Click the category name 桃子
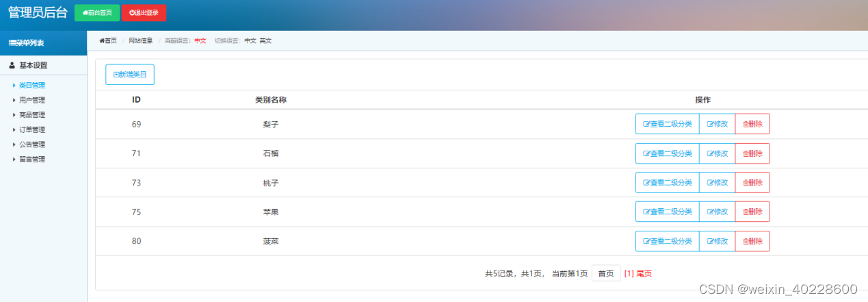The width and height of the screenshot is (868, 302). coord(271,183)
